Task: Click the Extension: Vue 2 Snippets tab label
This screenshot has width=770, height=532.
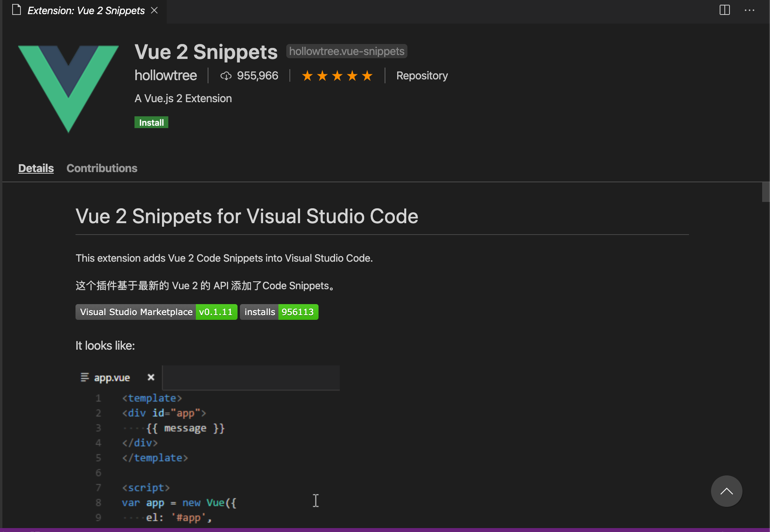Action: click(x=85, y=11)
